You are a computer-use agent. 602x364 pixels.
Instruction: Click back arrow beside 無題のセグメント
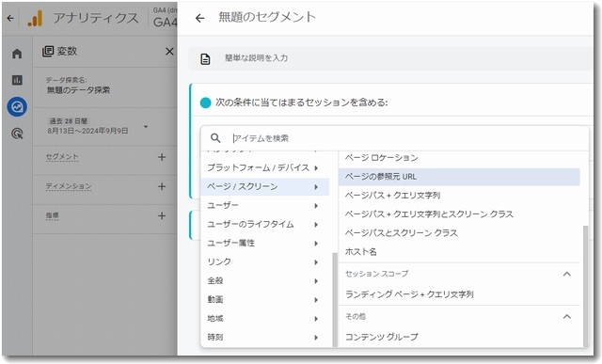[x=199, y=18]
